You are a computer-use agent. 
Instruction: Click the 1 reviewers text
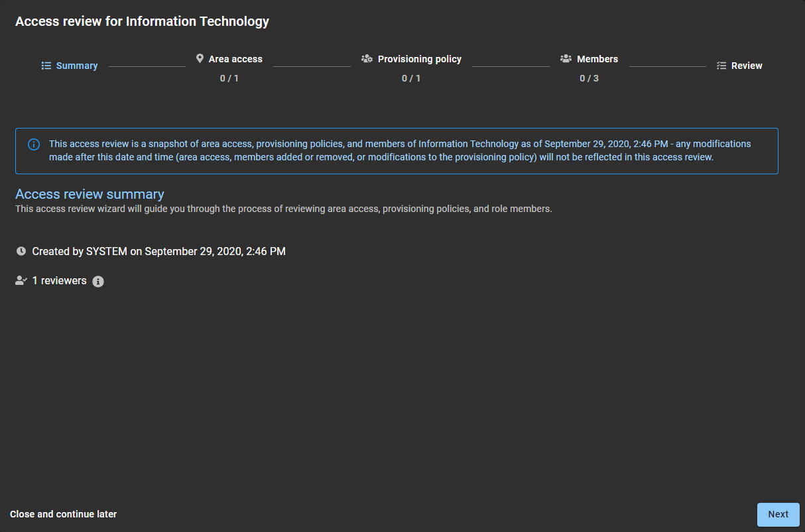(x=60, y=281)
